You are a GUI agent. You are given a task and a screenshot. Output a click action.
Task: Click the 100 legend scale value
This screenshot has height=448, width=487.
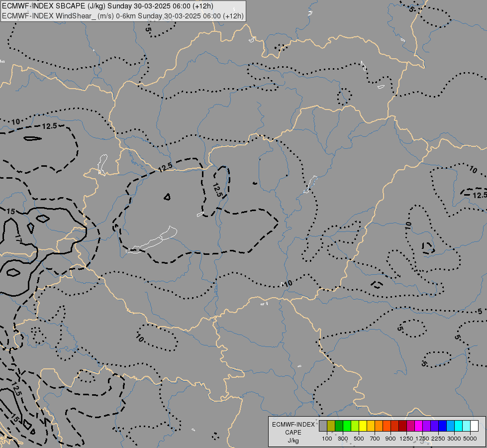point(327,439)
